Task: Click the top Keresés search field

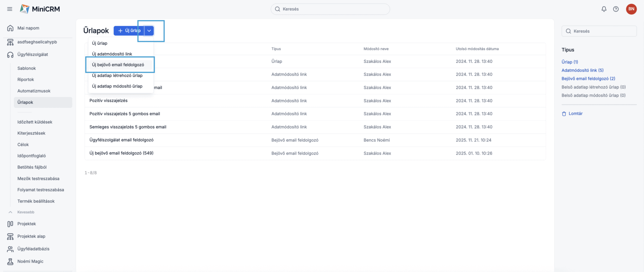Action: click(x=330, y=9)
